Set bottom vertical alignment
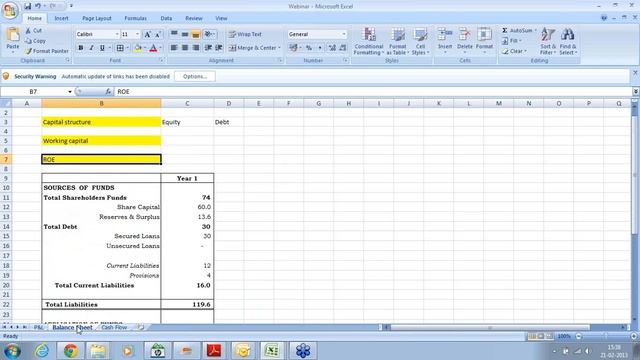Image resolution: width=640 pixels, height=360 pixels. click(196, 34)
